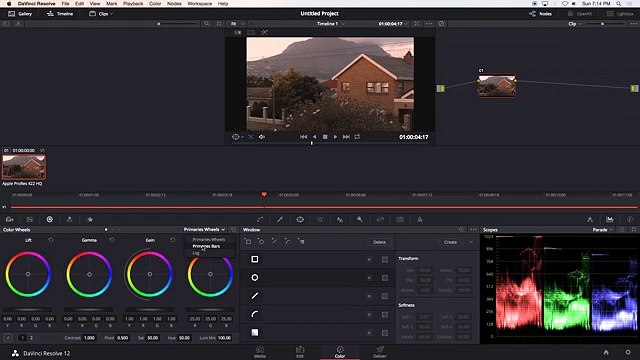The width and height of the screenshot is (640, 360).
Task: Open Timeline 1 selector dropdown
Action: pos(331,24)
